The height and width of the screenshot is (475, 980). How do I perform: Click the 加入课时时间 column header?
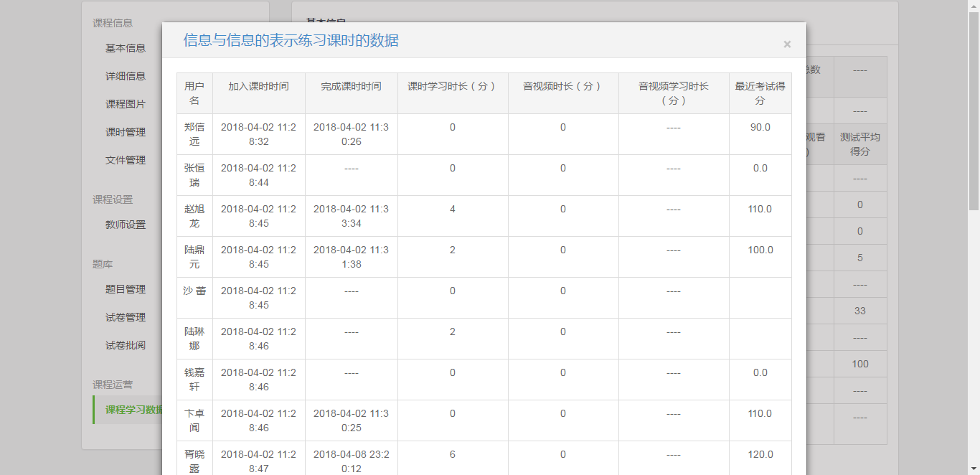(x=258, y=86)
